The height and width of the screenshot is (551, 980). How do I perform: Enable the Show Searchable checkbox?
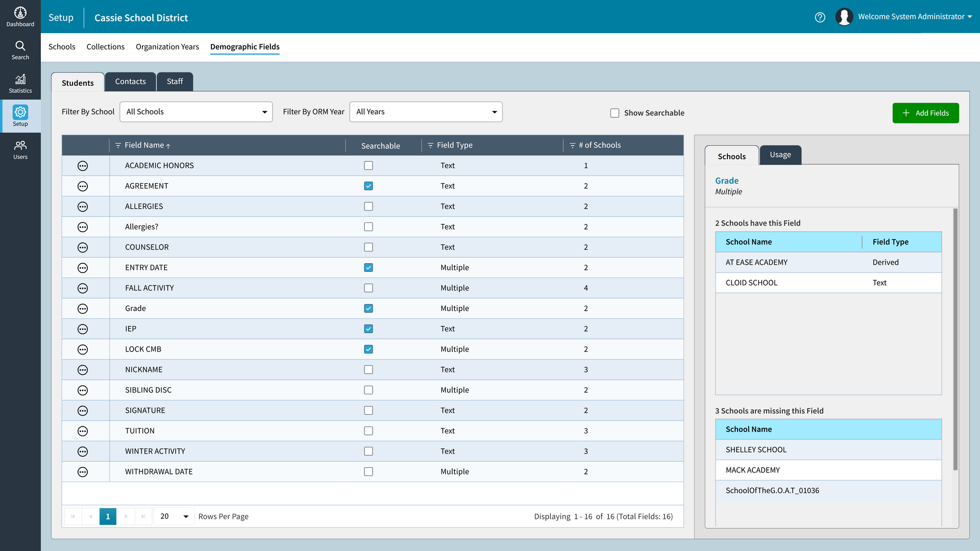click(615, 113)
